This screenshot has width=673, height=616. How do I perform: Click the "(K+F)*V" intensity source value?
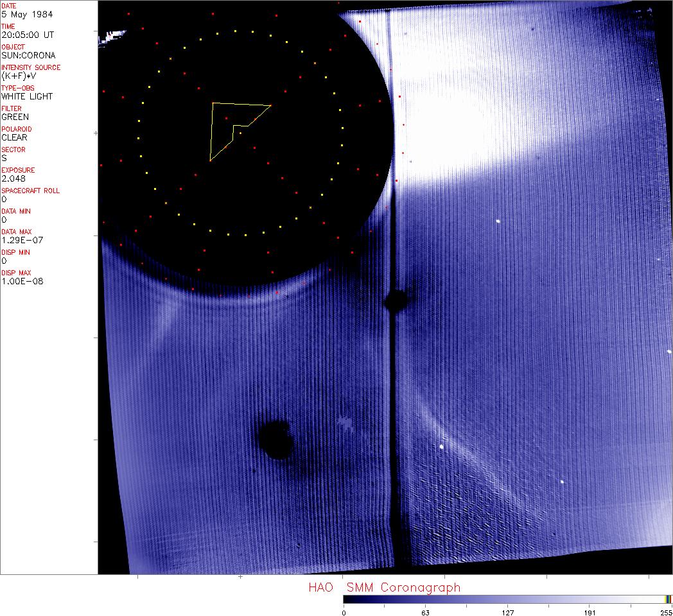(x=19, y=76)
